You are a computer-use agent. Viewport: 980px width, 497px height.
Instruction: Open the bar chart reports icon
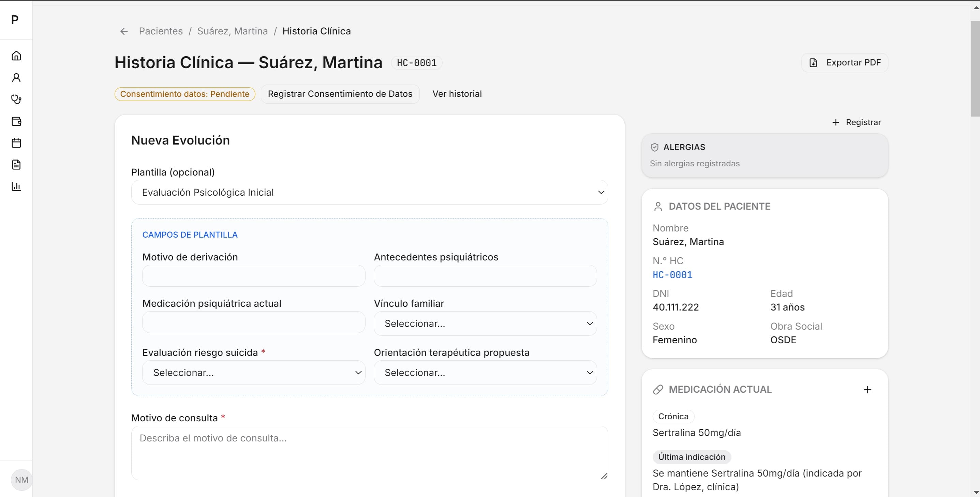tap(16, 186)
